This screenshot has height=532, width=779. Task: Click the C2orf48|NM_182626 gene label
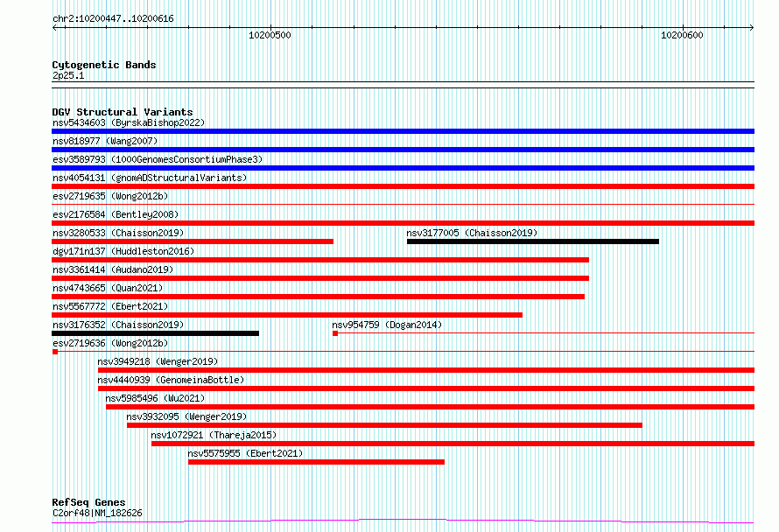click(97, 513)
